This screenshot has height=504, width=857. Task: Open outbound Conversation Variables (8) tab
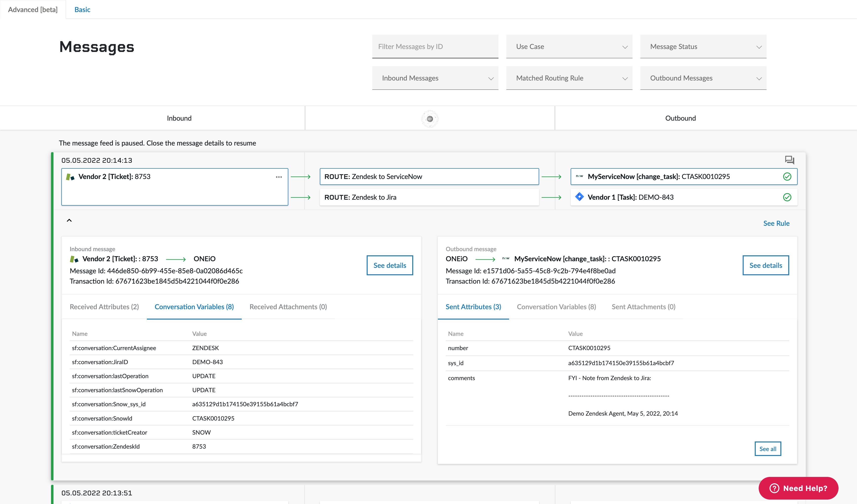click(x=556, y=307)
